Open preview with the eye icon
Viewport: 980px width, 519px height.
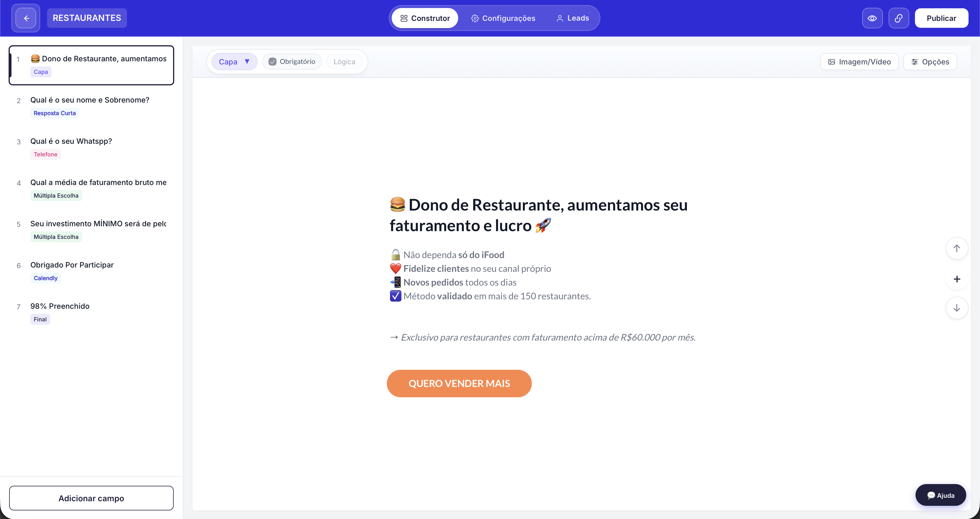pyautogui.click(x=872, y=18)
